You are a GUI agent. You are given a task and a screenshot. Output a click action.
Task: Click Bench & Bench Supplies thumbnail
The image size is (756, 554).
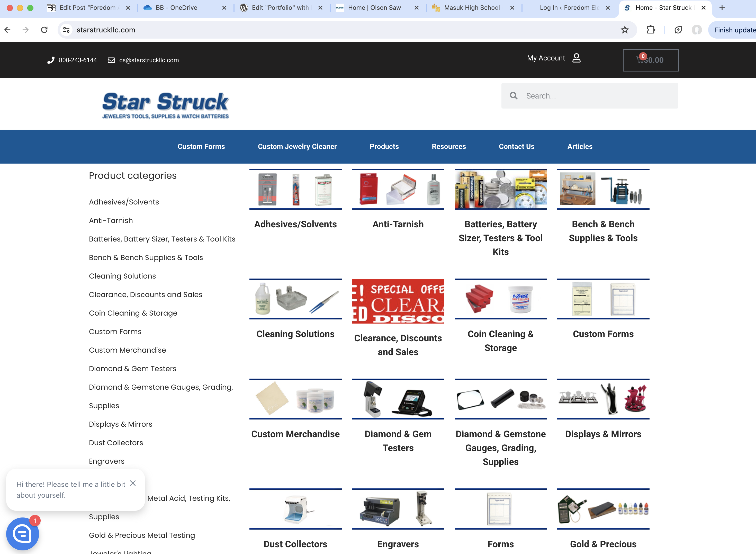[x=603, y=189]
